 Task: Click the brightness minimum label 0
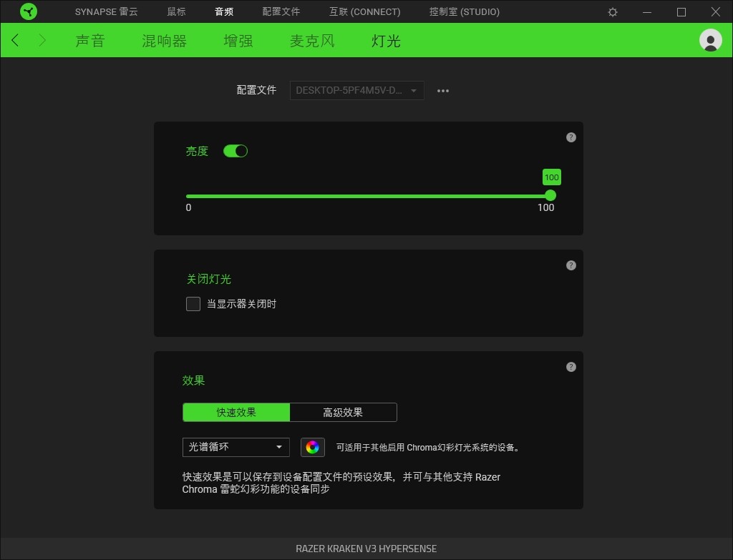[188, 208]
